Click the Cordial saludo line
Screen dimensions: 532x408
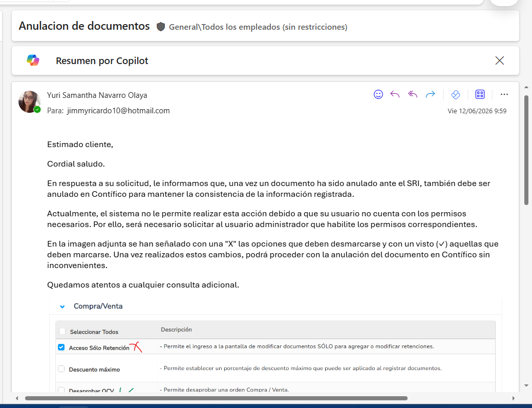point(76,164)
